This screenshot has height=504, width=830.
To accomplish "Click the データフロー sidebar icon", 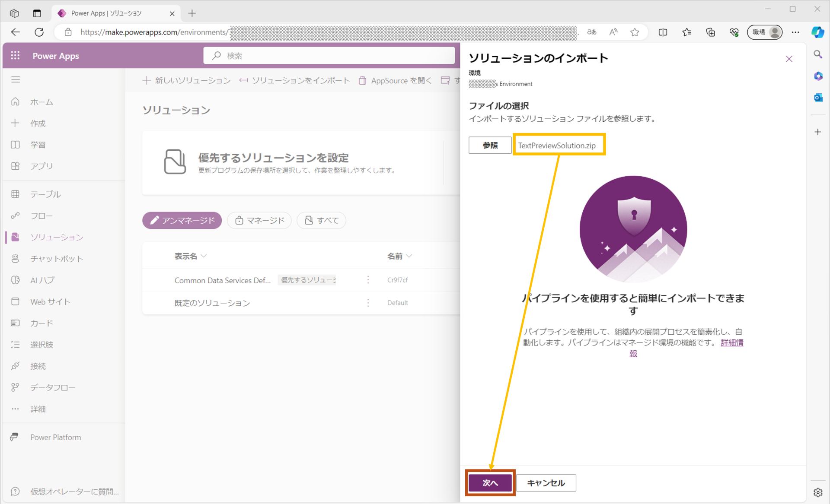I will [15, 387].
